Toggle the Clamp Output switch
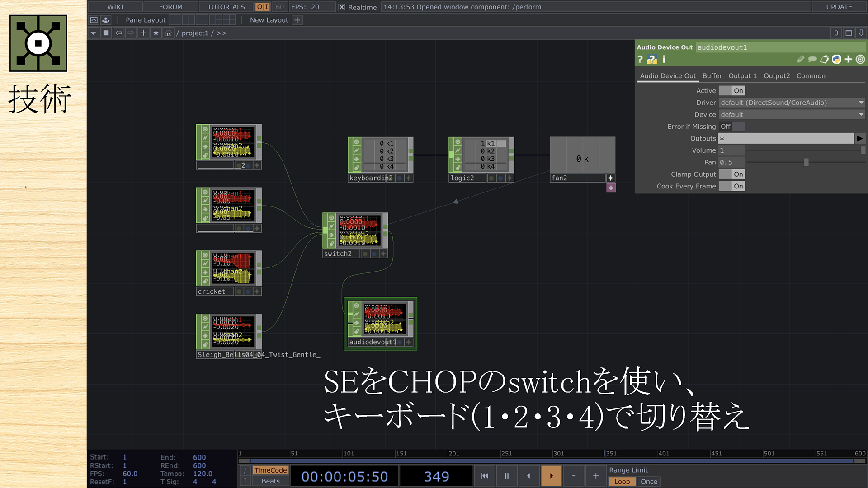Screen dimensions: 868x488 coord(731,174)
